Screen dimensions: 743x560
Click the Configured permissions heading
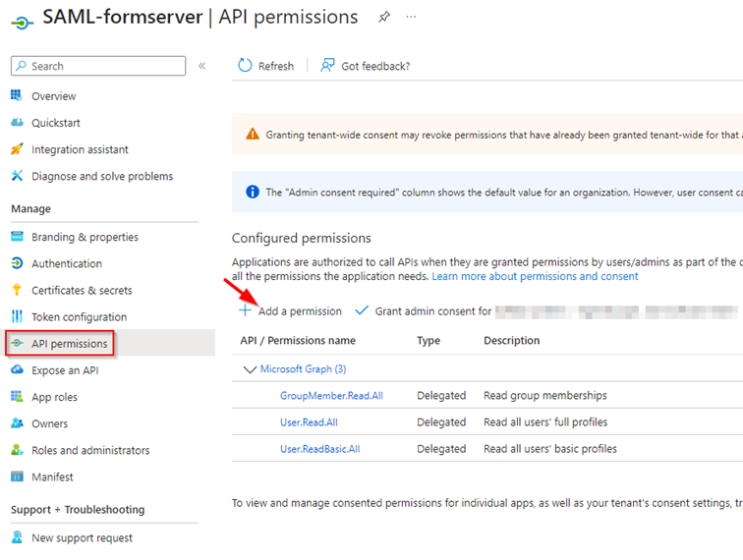[302, 238]
